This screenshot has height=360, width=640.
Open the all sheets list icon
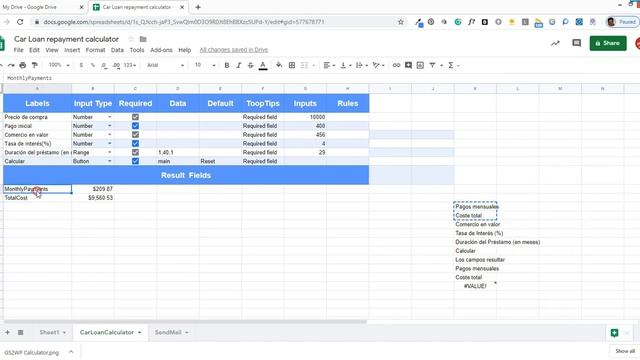click(x=20, y=333)
